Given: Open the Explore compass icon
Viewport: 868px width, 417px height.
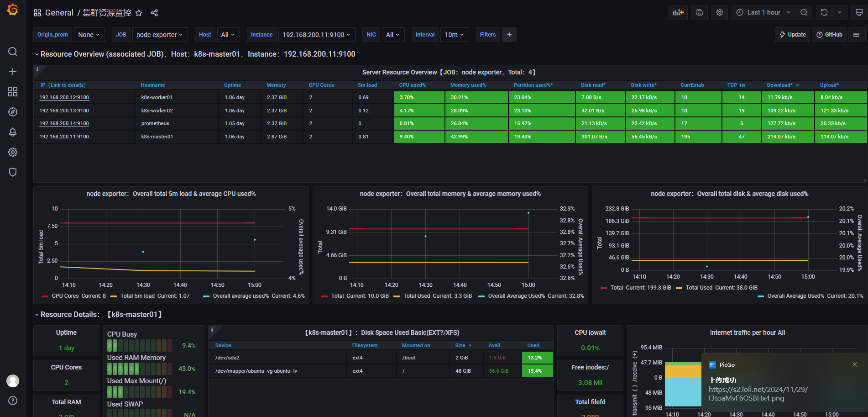Looking at the screenshot, I should coord(13,112).
